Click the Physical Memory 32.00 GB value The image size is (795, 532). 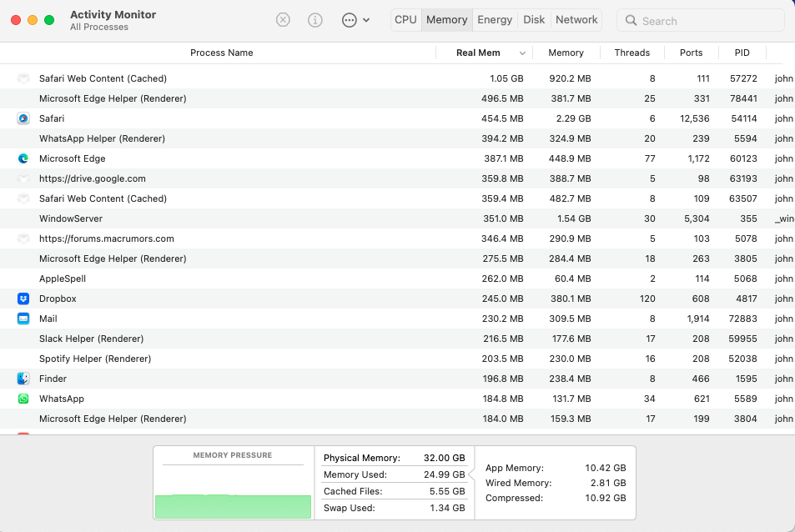(444, 458)
